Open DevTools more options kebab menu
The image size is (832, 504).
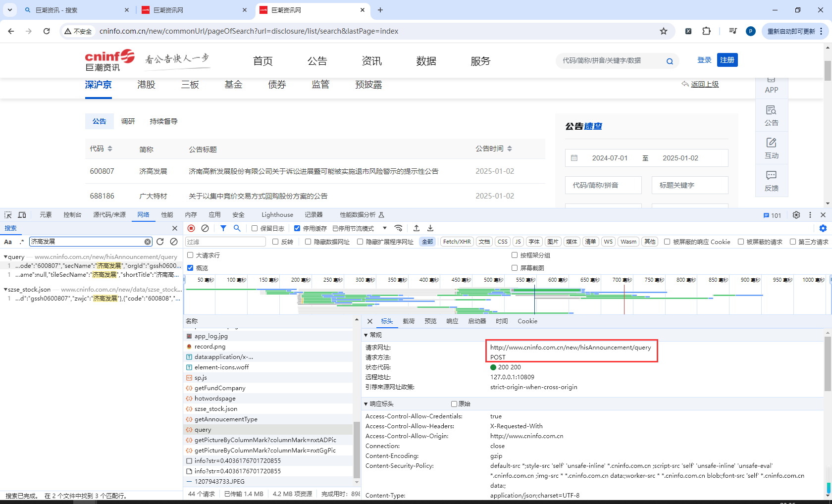(810, 215)
